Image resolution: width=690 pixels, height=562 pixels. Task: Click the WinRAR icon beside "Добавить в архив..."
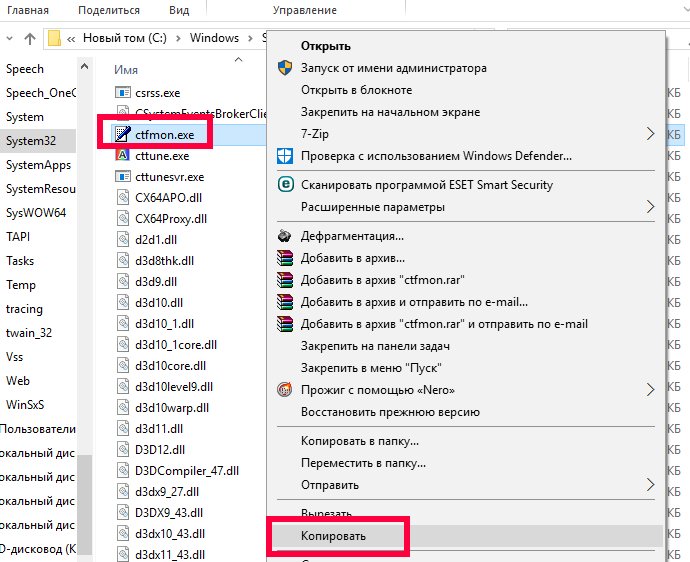(x=285, y=258)
